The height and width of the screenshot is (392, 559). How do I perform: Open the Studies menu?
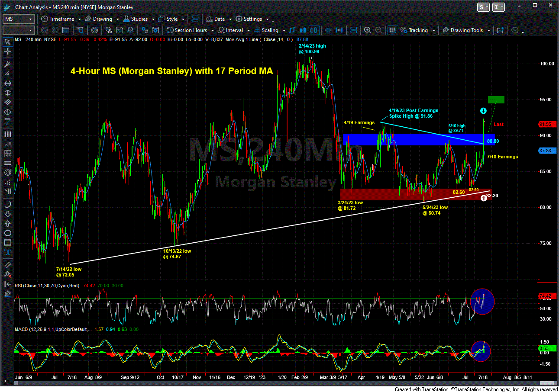136,19
